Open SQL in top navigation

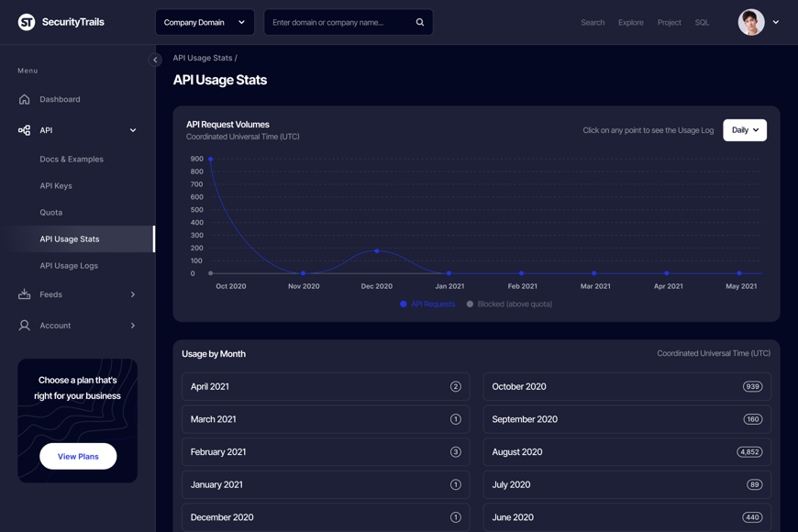(702, 22)
